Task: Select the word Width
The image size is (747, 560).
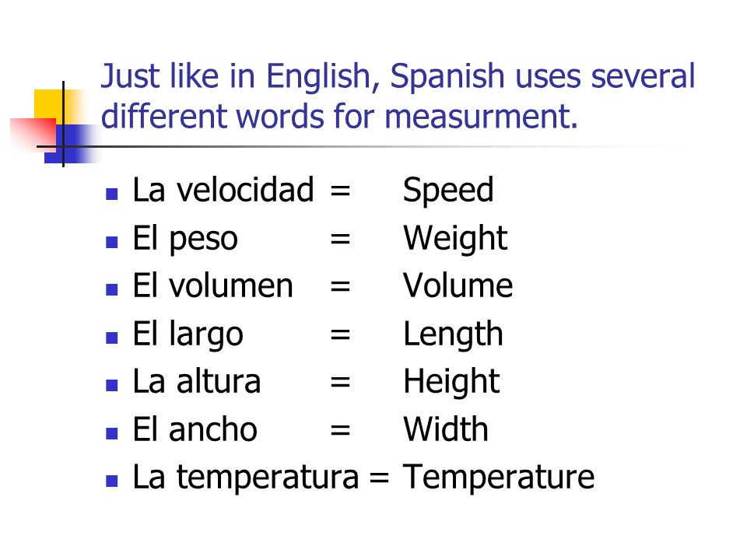Action: coord(445,429)
